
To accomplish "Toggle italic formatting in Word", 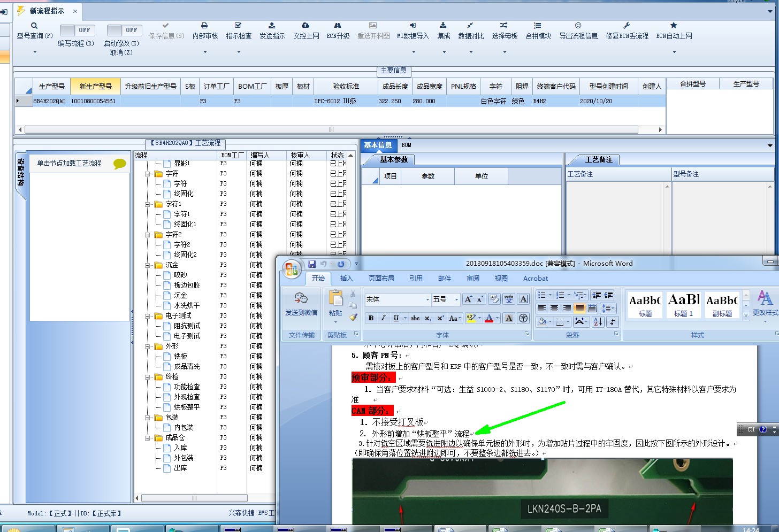I will 383,318.
